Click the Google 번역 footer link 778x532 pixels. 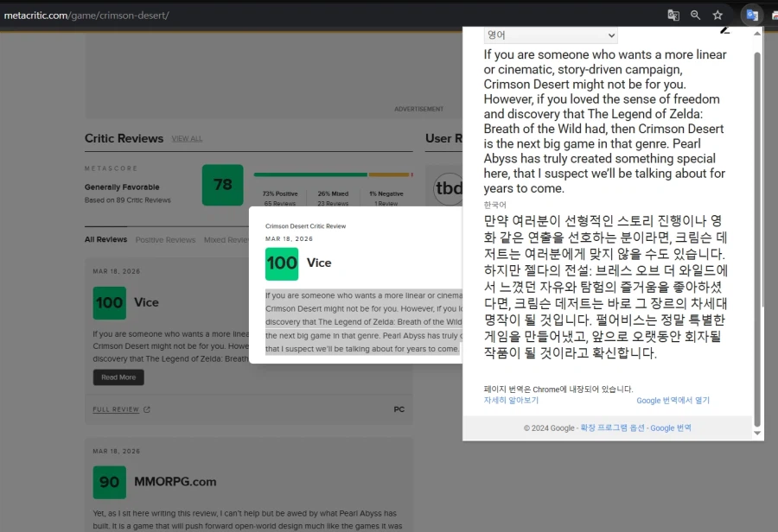pos(671,427)
